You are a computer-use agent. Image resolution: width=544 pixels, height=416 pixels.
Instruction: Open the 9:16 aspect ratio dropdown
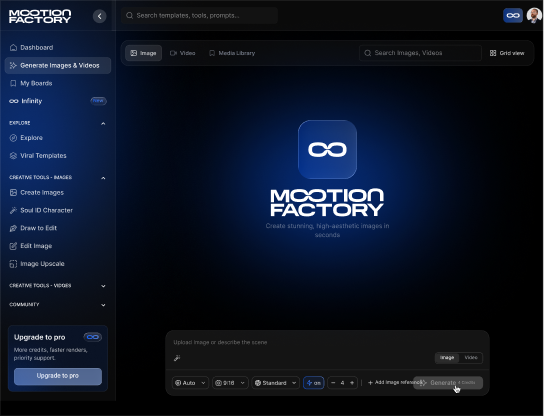(x=230, y=383)
